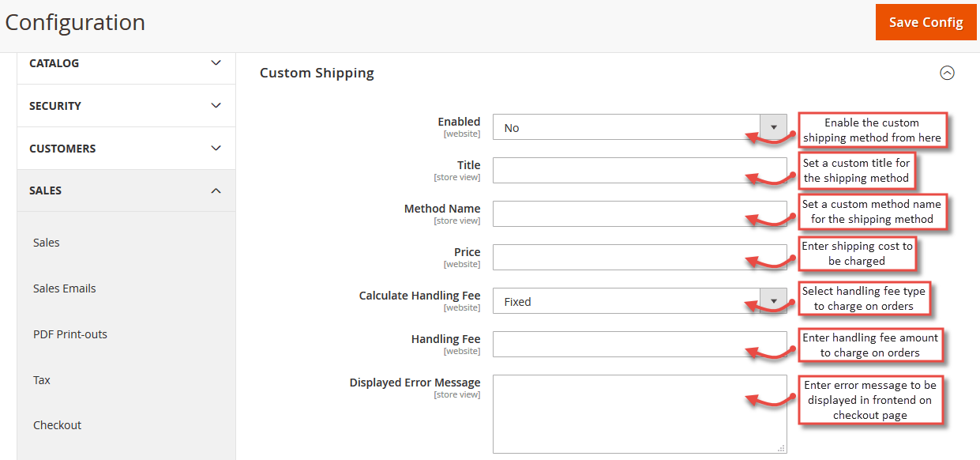Open the Checkout configuration page
This screenshot has width=980, height=460.
pos(57,425)
